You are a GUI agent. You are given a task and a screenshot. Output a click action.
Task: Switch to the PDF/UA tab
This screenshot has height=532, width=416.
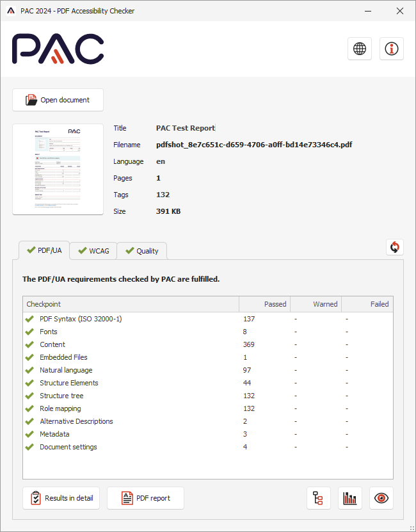[x=44, y=250]
